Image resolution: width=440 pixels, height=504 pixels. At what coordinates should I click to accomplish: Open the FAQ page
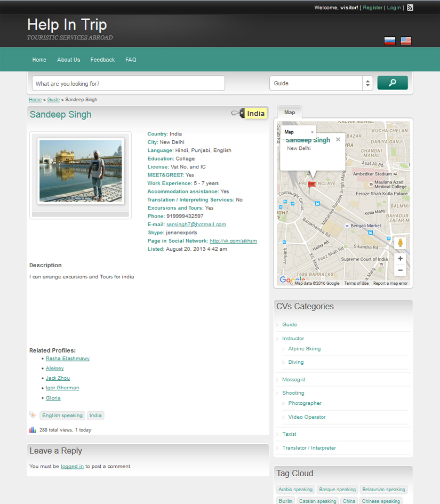131,60
